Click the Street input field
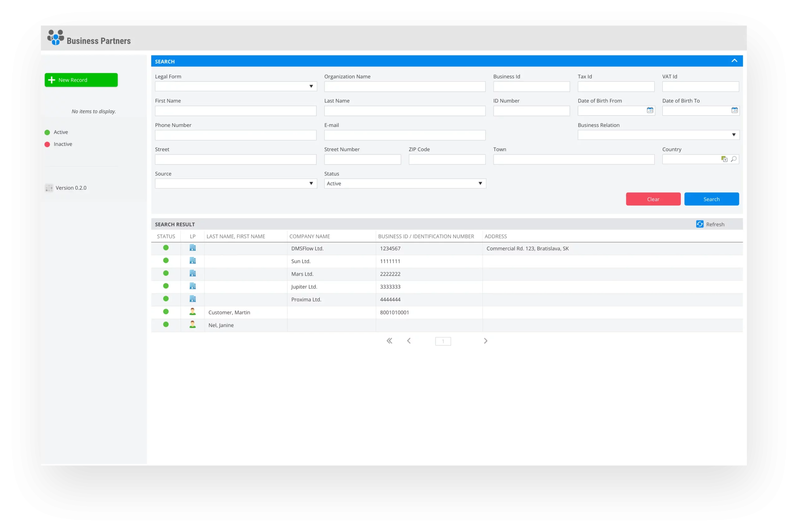Image resolution: width=798 pixels, height=532 pixels. (236, 160)
